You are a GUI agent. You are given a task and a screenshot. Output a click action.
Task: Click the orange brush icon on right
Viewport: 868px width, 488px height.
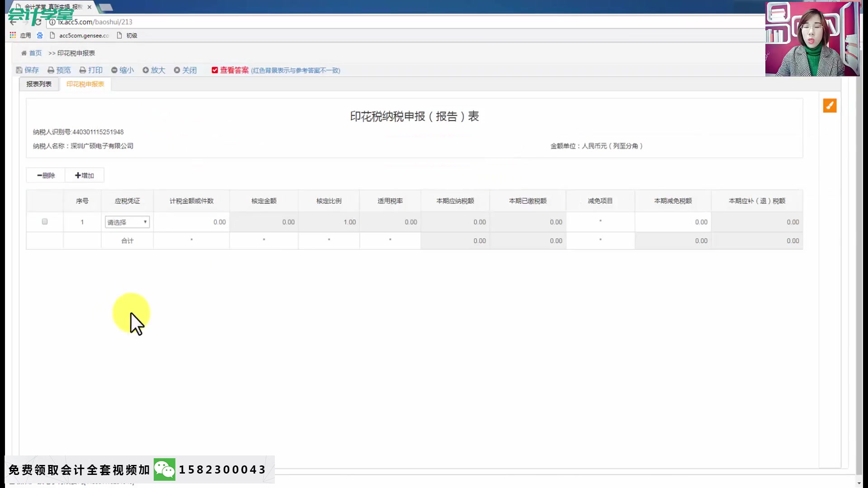point(830,105)
